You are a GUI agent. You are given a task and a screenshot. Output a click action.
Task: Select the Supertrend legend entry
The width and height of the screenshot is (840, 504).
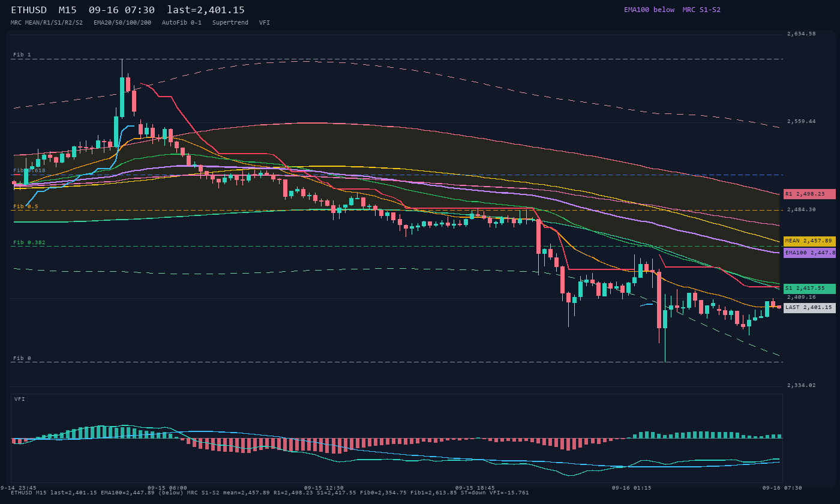[230, 23]
